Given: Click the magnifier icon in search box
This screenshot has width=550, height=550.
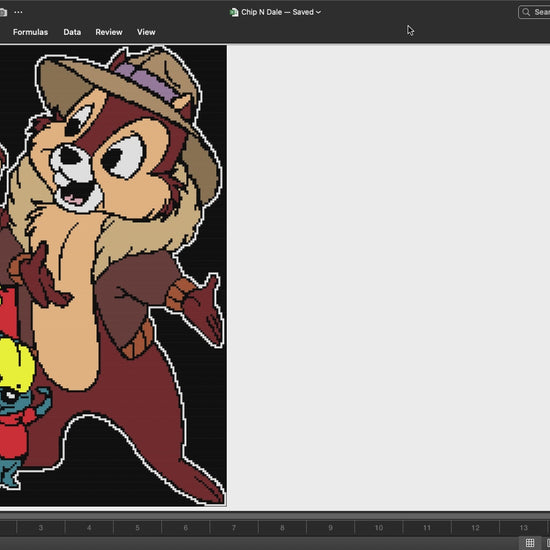Looking at the screenshot, I should 526,12.
